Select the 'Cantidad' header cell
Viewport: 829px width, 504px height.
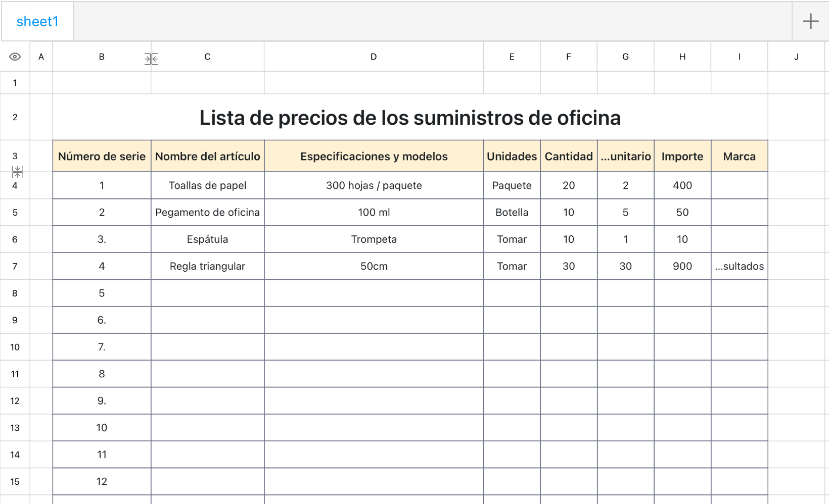click(x=569, y=157)
